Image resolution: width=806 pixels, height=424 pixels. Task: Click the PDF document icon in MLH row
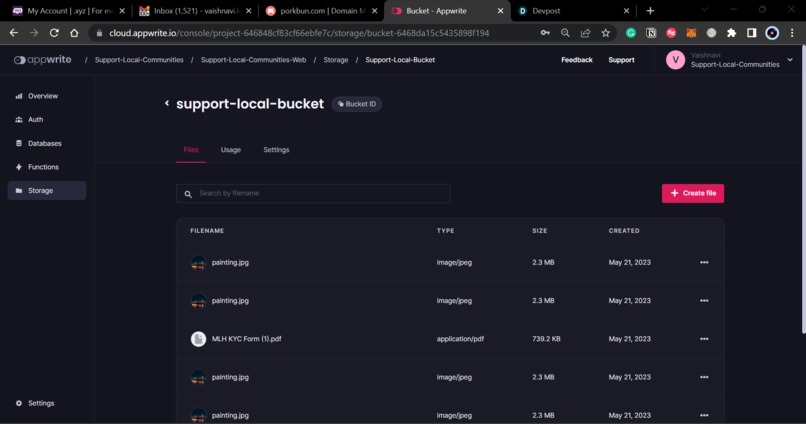click(x=198, y=339)
